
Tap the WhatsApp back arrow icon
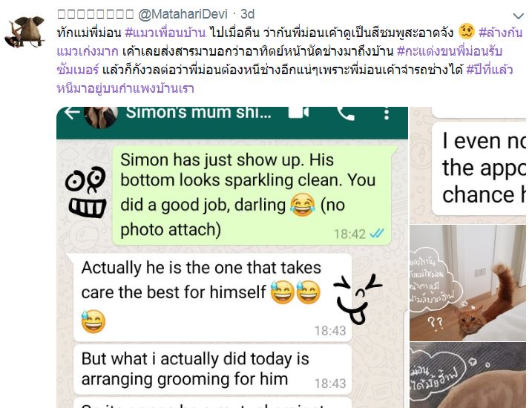coord(71,113)
